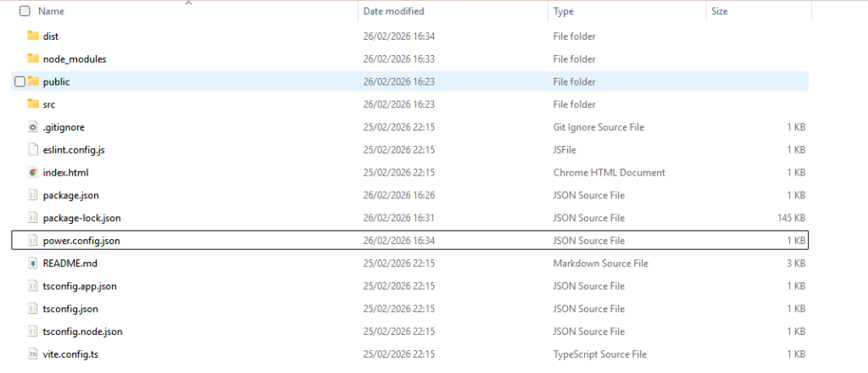Click the Git Ignore Source File type
Image resolution: width=868 pixels, height=373 pixels.
598,127
